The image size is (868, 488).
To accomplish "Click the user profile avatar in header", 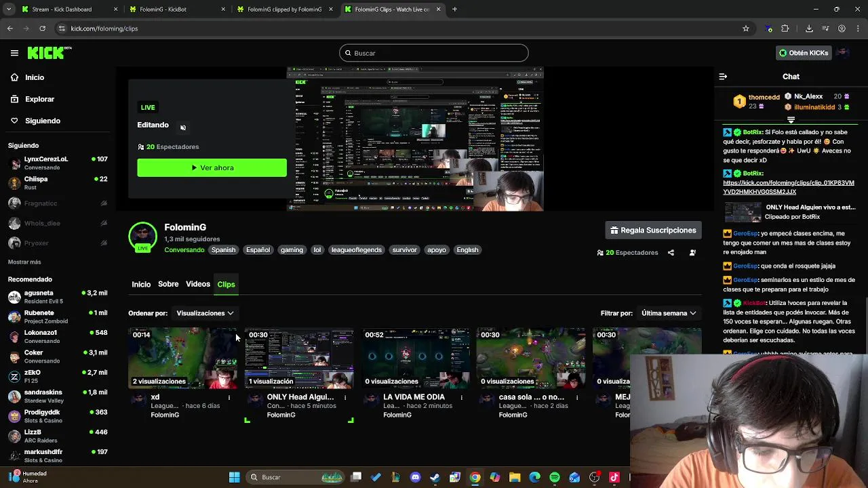I will pyautogui.click(x=843, y=53).
